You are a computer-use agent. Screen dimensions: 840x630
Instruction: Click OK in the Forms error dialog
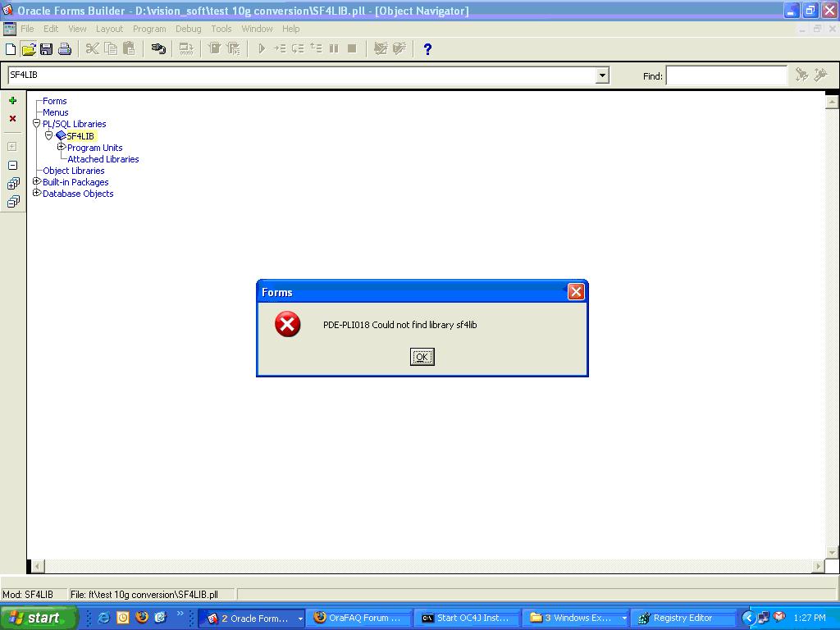422,357
